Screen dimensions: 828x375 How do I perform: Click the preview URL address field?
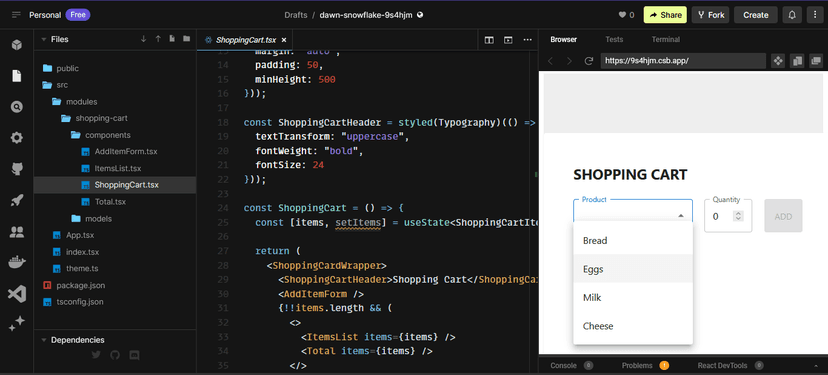pos(683,61)
